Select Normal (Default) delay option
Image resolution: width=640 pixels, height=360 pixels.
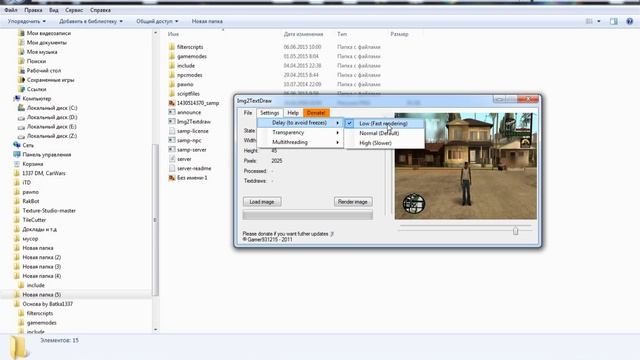point(384,133)
